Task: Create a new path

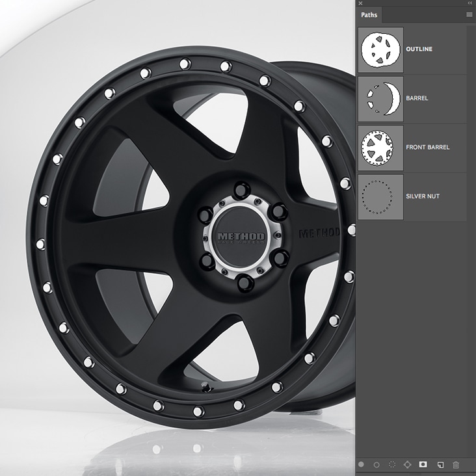Action: [x=440, y=464]
